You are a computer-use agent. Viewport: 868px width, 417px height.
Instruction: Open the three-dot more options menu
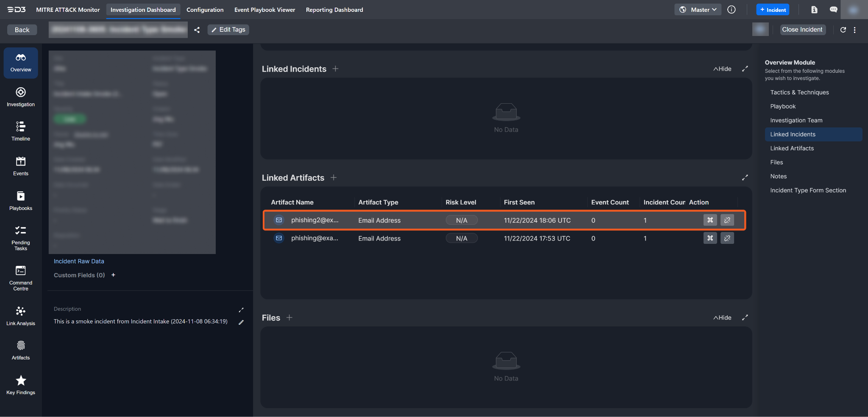click(x=854, y=30)
